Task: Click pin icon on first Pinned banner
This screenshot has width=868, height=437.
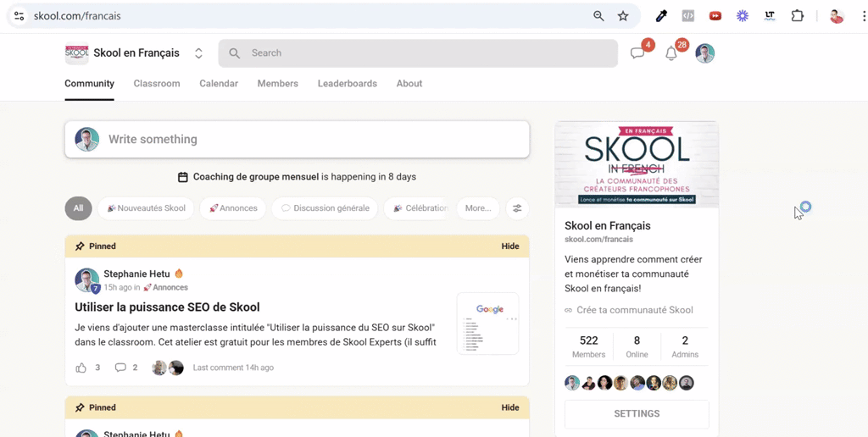Action: [x=81, y=246]
